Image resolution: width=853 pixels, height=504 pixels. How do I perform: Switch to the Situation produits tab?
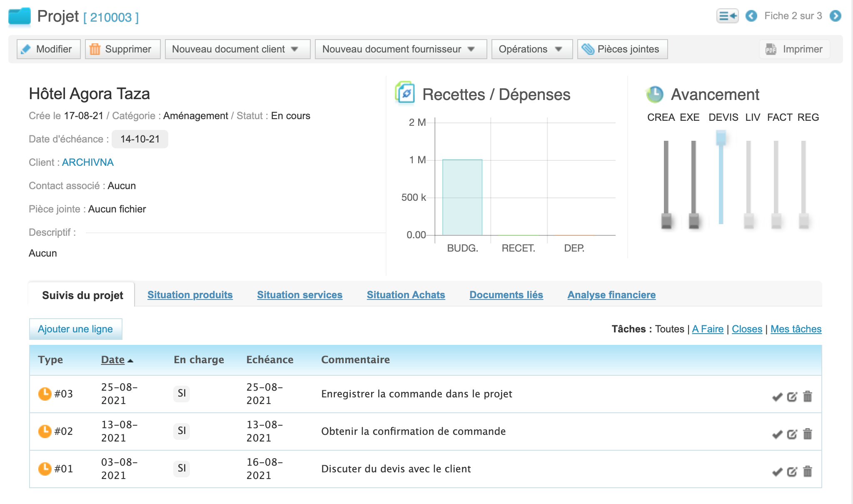point(190,295)
